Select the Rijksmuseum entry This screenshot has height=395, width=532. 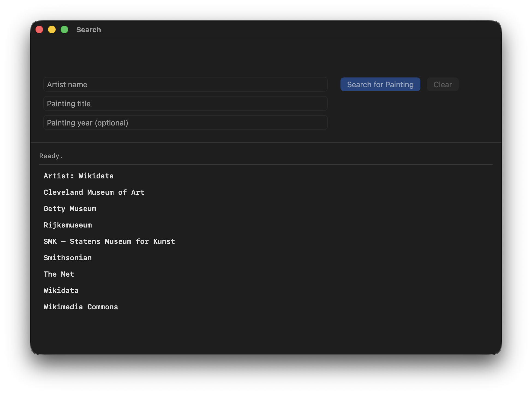pos(68,225)
